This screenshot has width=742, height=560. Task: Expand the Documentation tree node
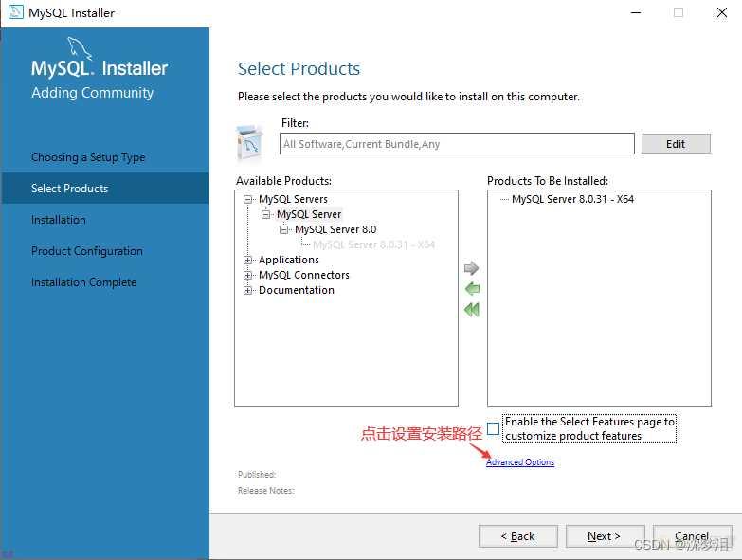247,290
